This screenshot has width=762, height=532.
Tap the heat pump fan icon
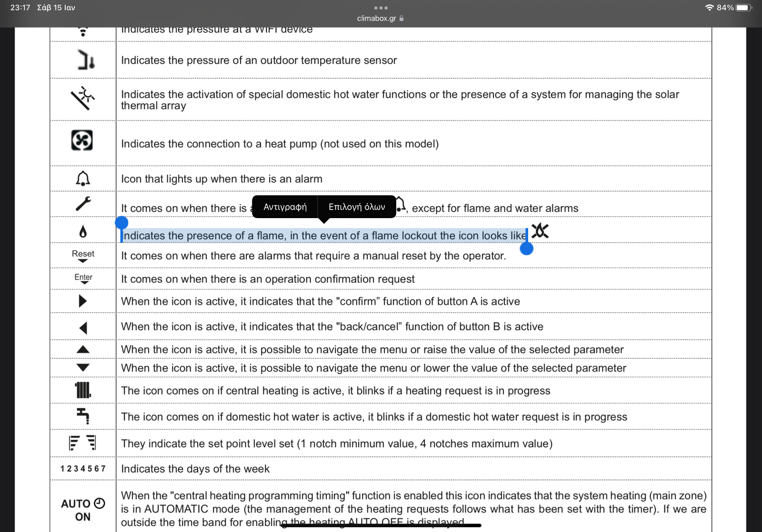[x=82, y=140]
